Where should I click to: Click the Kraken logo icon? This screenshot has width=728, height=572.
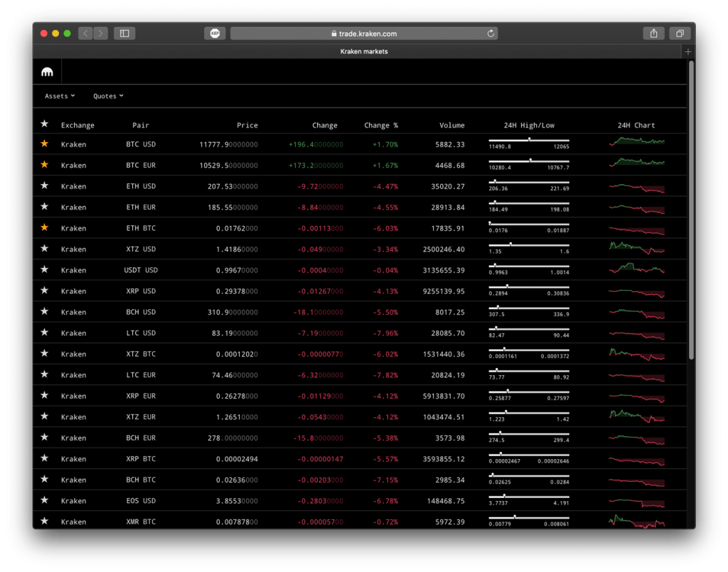tap(48, 72)
